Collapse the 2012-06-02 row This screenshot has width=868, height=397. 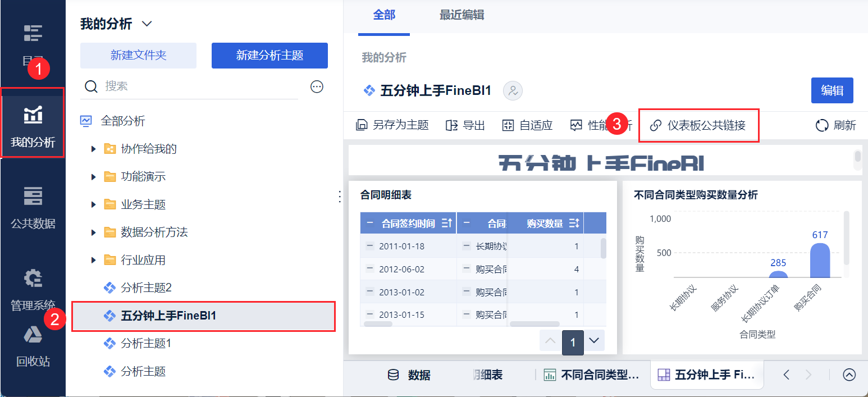tap(370, 269)
